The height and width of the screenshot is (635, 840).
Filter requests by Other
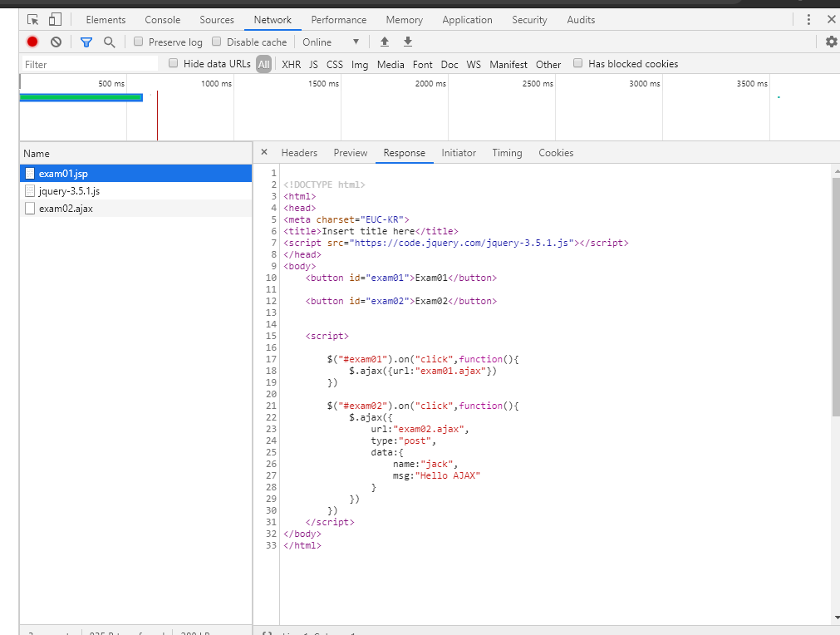(548, 64)
